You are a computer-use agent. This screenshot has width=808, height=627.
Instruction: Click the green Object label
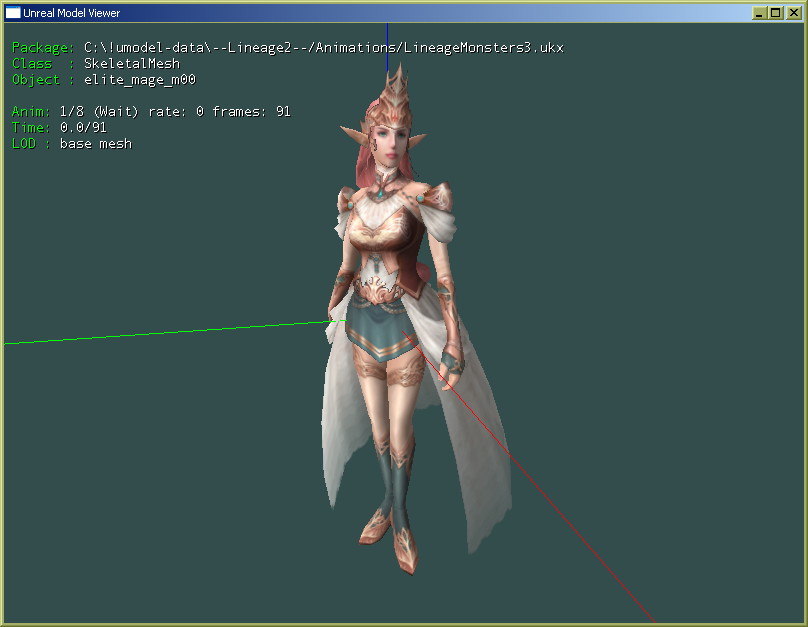[36, 79]
